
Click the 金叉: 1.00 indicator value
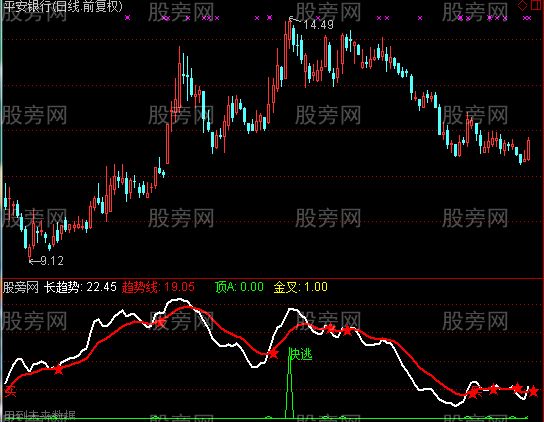300,287
